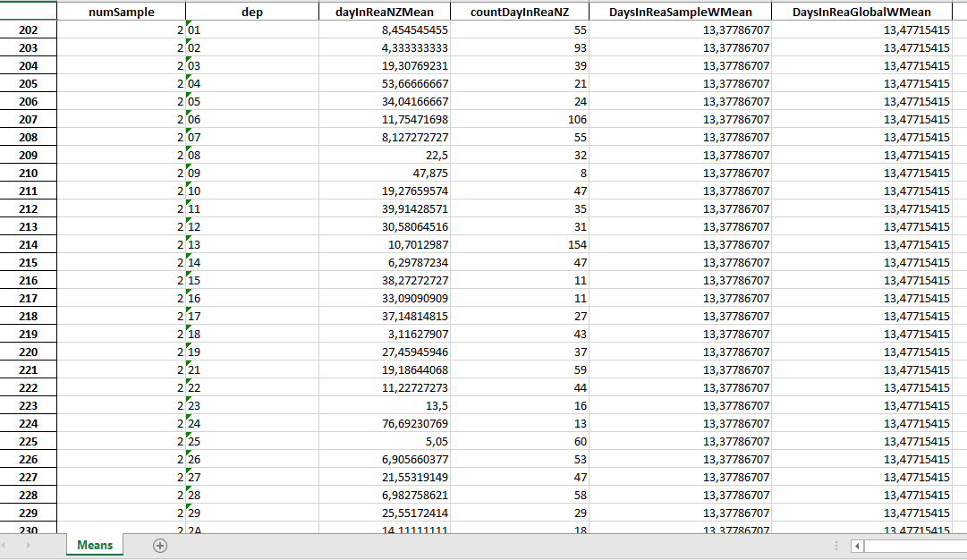The width and height of the screenshot is (967, 560).
Task: Click count cell 8 in row 210
Action: 519,174
